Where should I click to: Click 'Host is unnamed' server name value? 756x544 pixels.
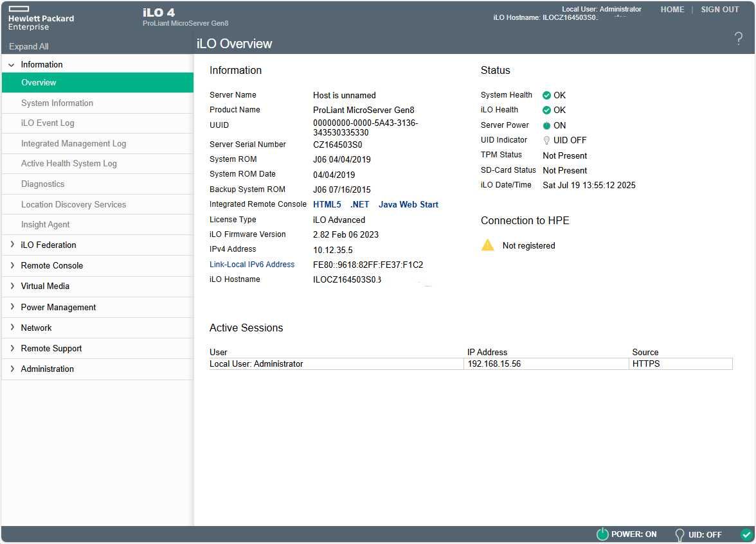(x=345, y=96)
